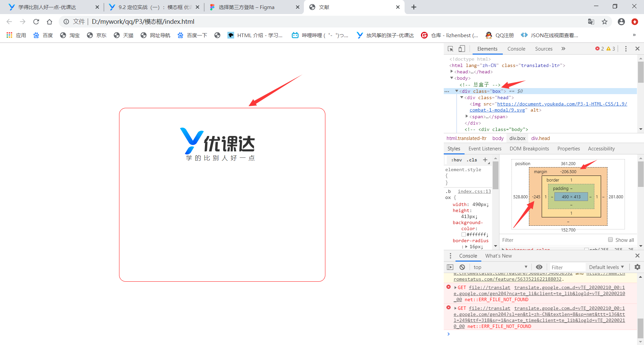Open the 应用 apps grid bookmark
The height and width of the screenshot is (345, 644).
[x=16, y=35]
